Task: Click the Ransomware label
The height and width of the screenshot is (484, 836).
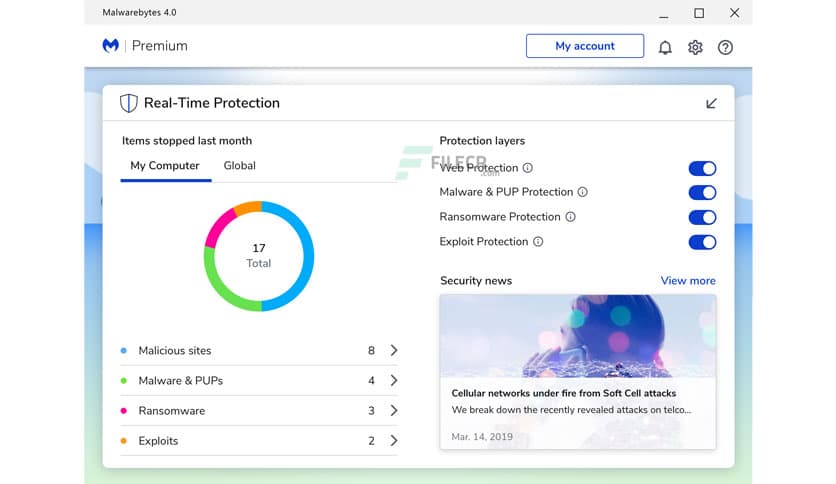Action: point(172,411)
